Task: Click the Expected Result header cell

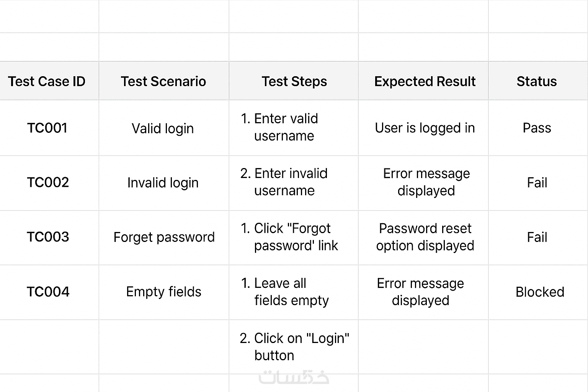Action: [x=425, y=81]
